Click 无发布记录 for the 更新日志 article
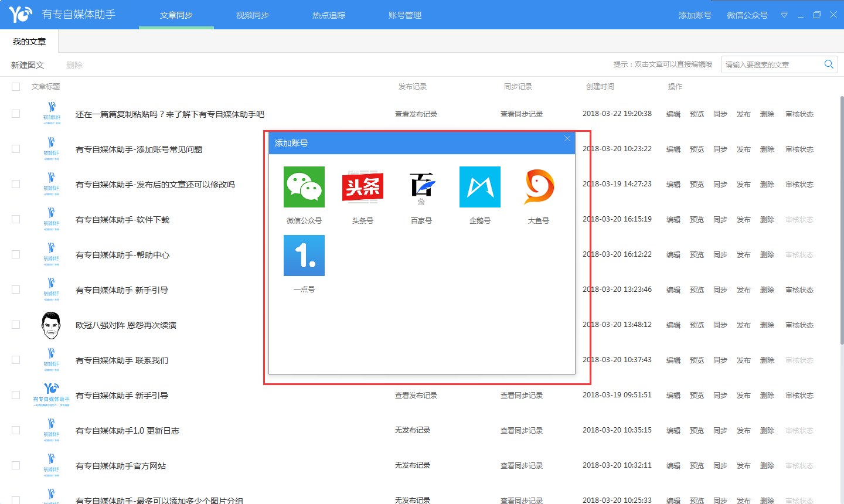This screenshot has height=504, width=844. [x=413, y=430]
